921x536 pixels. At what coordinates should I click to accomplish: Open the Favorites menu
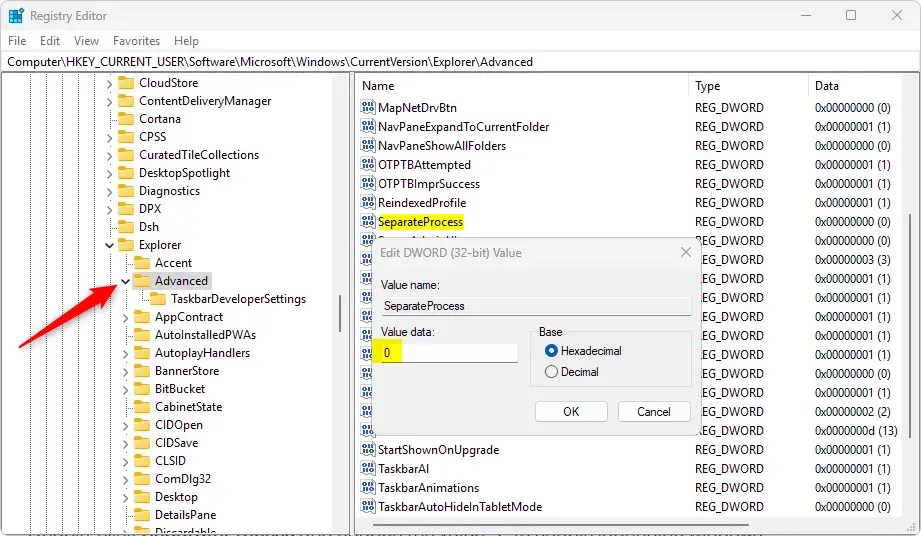[136, 41]
